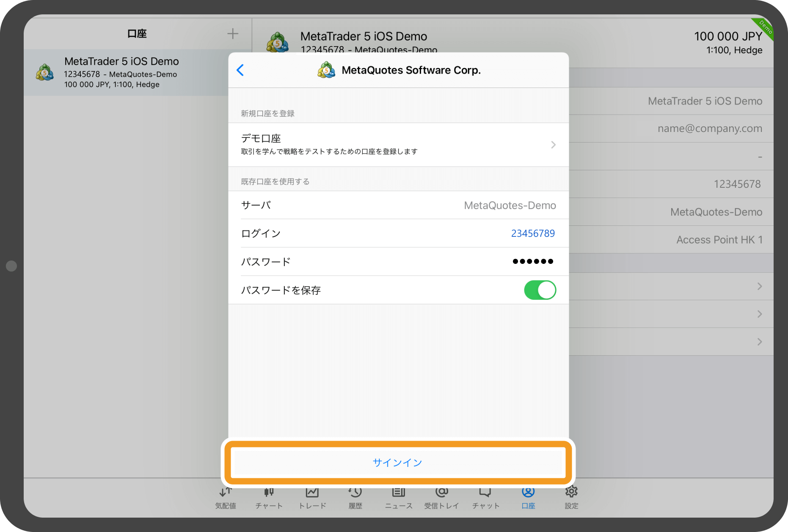Select the チャート (Charts) icon
The width and height of the screenshot is (788, 532).
click(x=269, y=498)
